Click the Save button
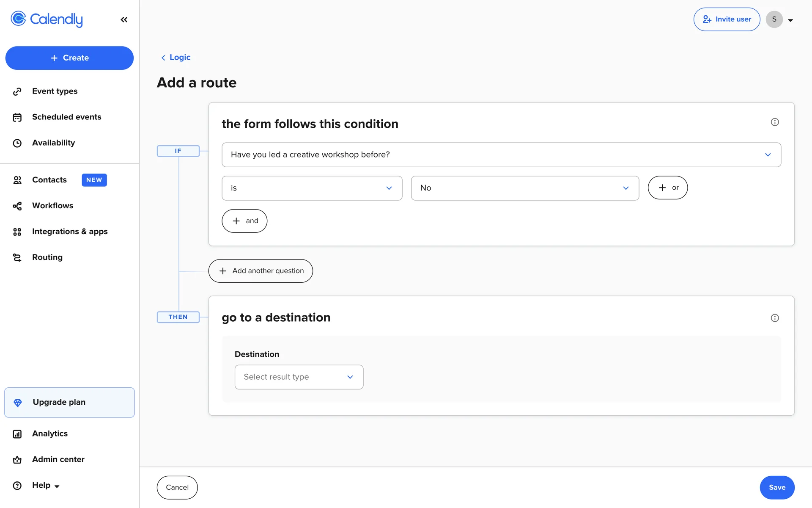Viewport: 812px width, 508px height. point(776,487)
